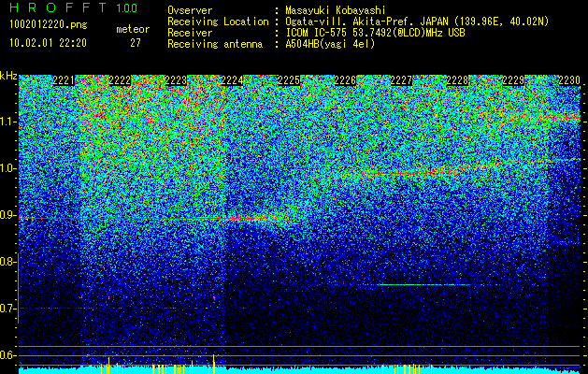Screen dimensions: 588x374
Task: Click the kHz axis unit label
Action: pyautogui.click(x=8, y=76)
